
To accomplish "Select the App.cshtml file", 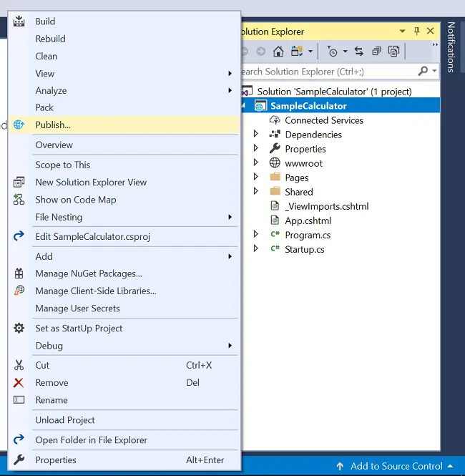I will click(x=308, y=220).
